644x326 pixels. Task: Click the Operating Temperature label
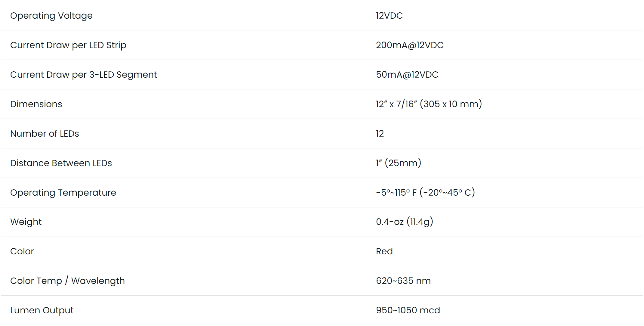pos(63,193)
